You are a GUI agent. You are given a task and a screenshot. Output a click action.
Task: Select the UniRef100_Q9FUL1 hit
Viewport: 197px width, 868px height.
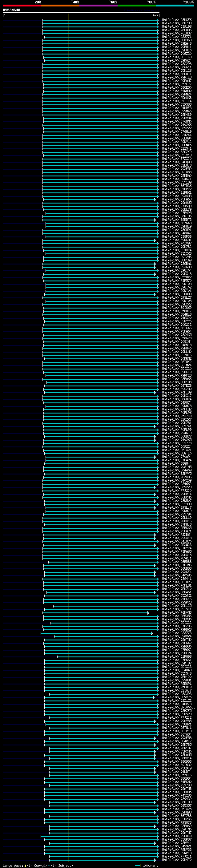tap(177, 47)
